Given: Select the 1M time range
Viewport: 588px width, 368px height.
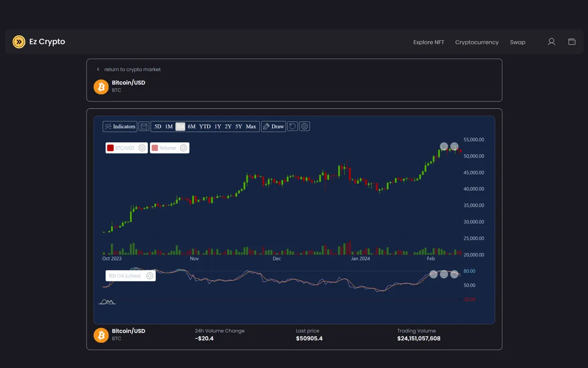Looking at the screenshot, I should tap(169, 127).
